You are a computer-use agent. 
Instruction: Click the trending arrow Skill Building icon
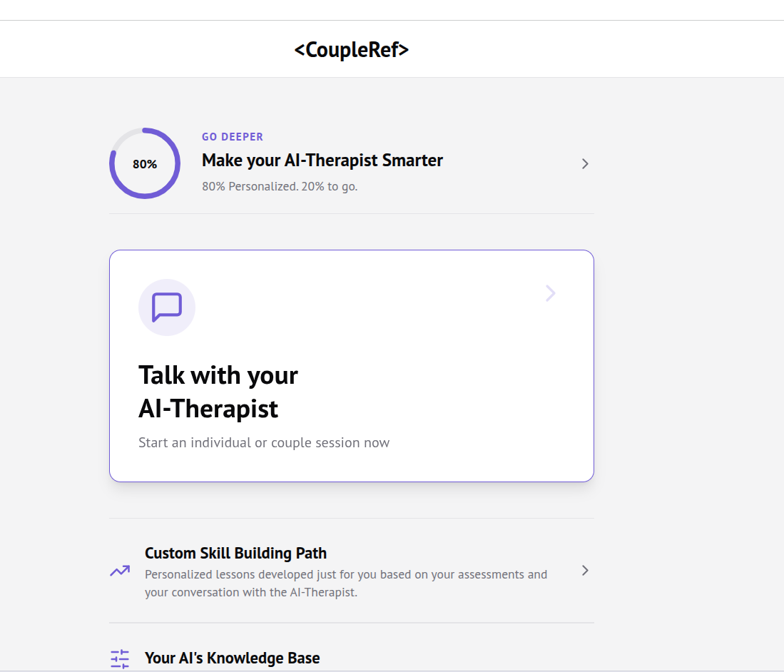(x=120, y=571)
